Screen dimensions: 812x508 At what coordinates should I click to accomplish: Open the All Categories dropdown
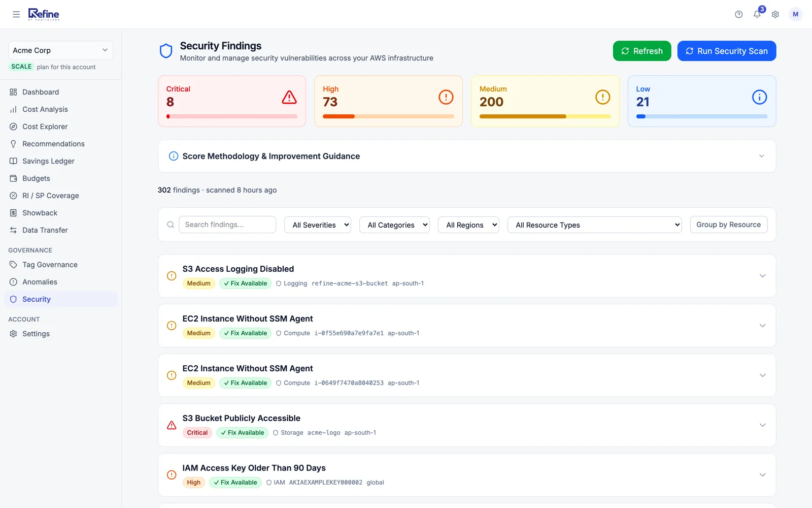[x=395, y=225]
